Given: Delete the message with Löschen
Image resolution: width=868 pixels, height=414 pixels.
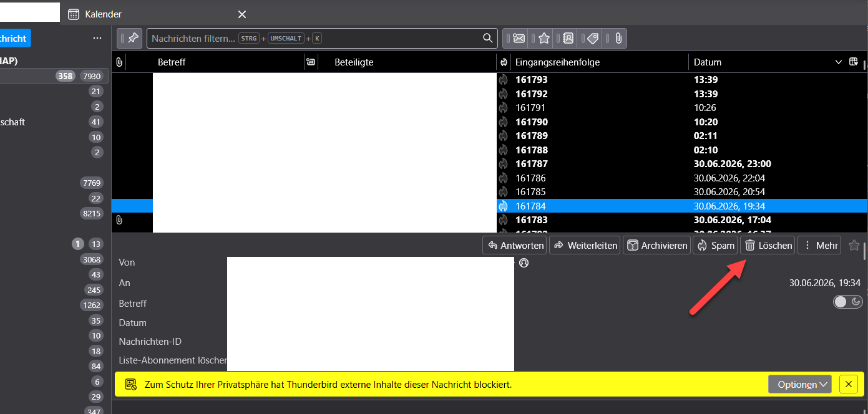Looking at the screenshot, I should pos(768,245).
